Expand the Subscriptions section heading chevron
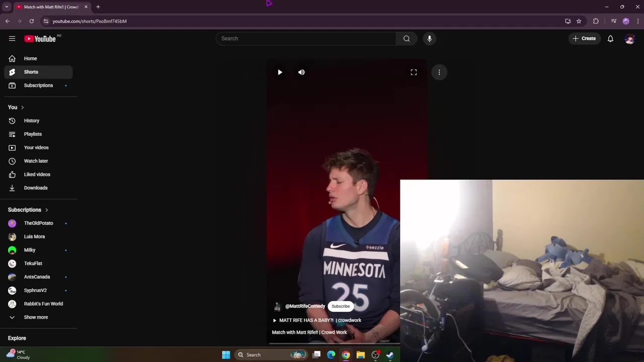The width and height of the screenshot is (644, 362). click(x=46, y=210)
